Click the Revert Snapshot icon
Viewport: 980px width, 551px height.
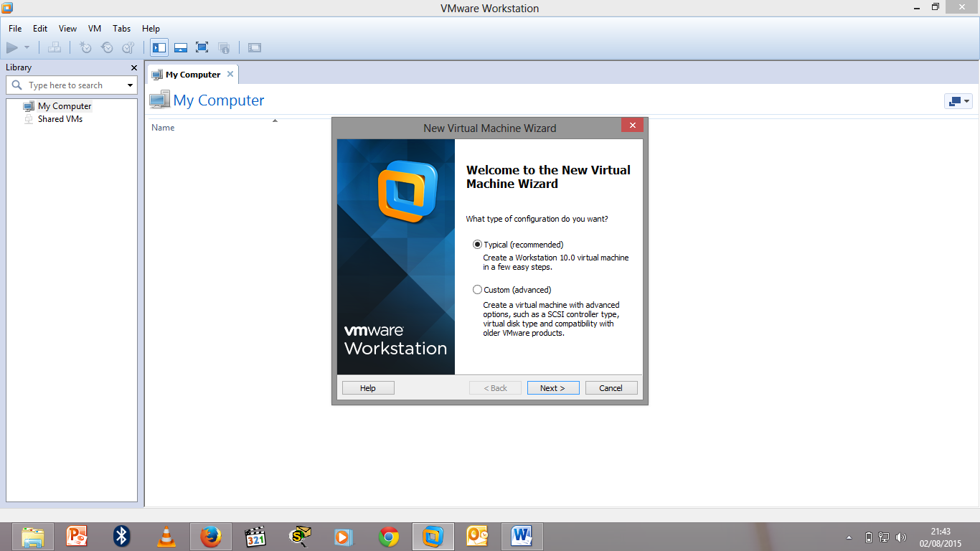[107, 47]
